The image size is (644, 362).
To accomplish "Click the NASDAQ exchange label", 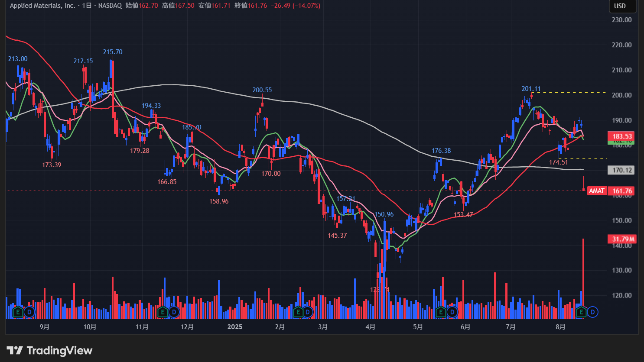I will pos(110,6).
